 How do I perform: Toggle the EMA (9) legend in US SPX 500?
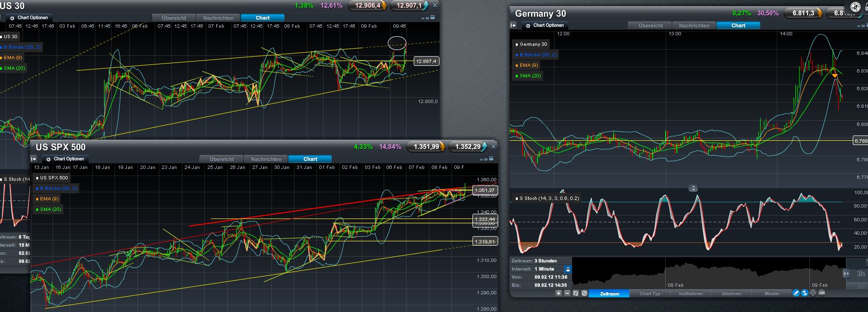click(47, 198)
